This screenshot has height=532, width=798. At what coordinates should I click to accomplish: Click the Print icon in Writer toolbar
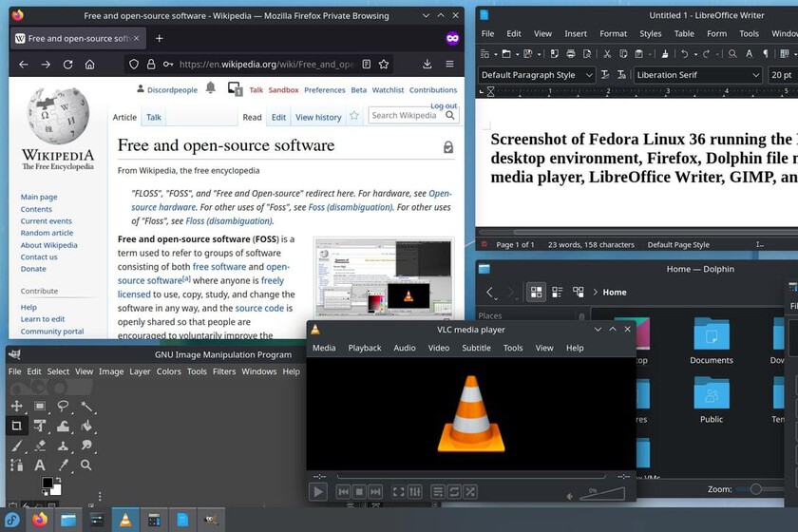(x=571, y=53)
